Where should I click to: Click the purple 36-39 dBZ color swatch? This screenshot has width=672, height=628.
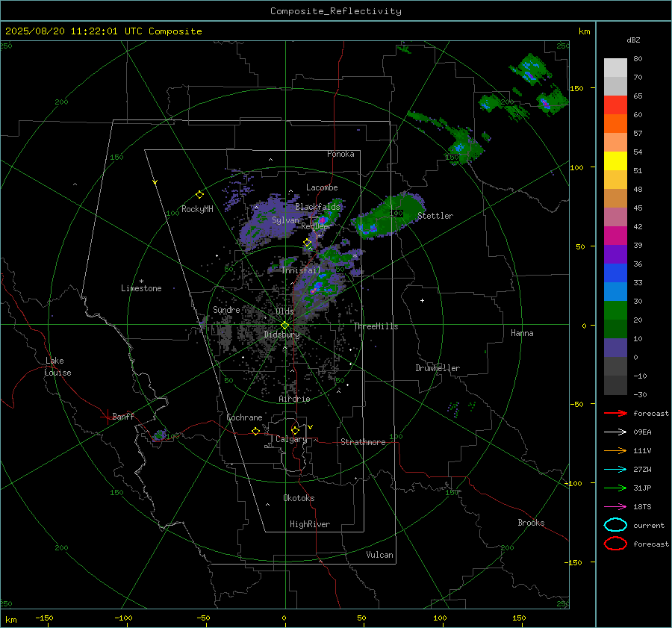coord(615,254)
